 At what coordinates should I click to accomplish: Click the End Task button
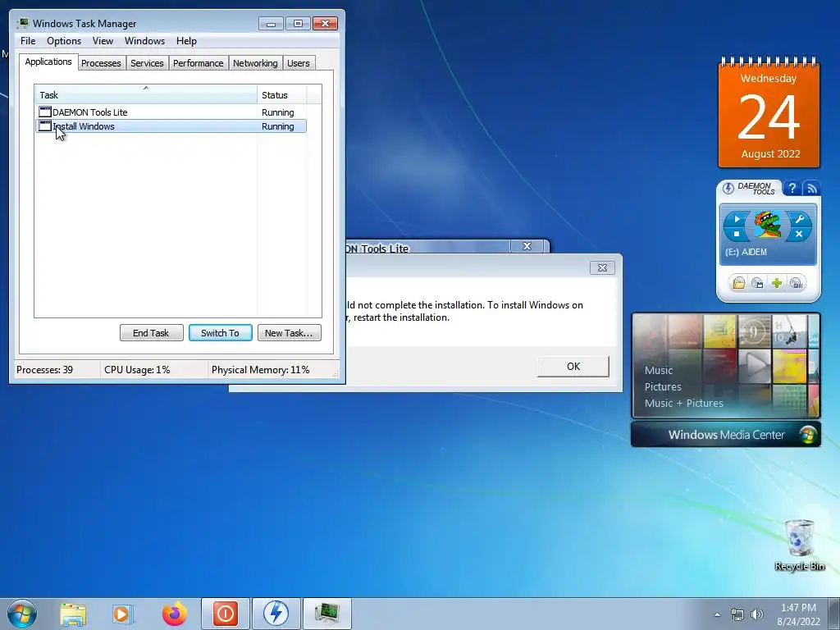tap(151, 333)
